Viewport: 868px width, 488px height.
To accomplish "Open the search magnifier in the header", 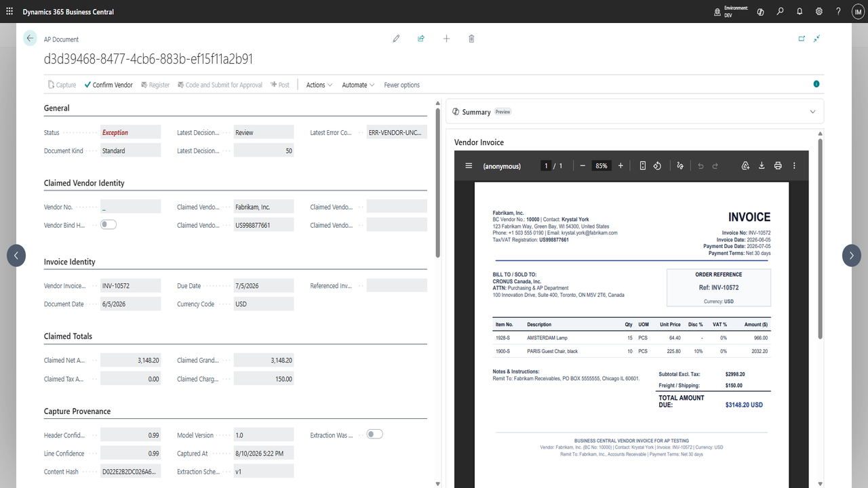I will pyautogui.click(x=781, y=12).
